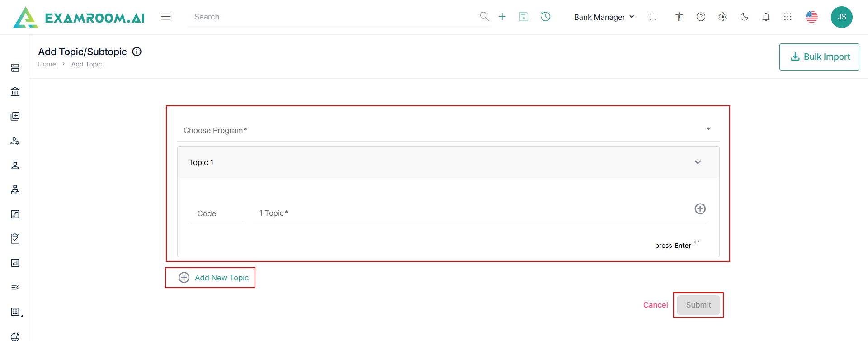Click the search magnifier icon
This screenshot has width=868, height=341.
tap(484, 17)
